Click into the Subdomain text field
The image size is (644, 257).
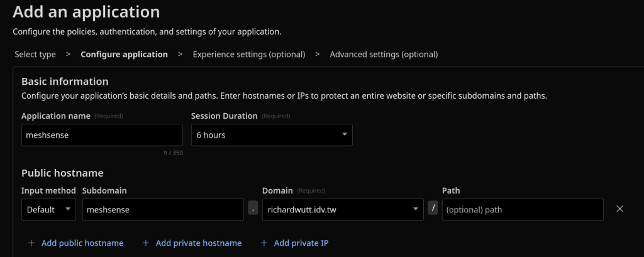click(162, 209)
